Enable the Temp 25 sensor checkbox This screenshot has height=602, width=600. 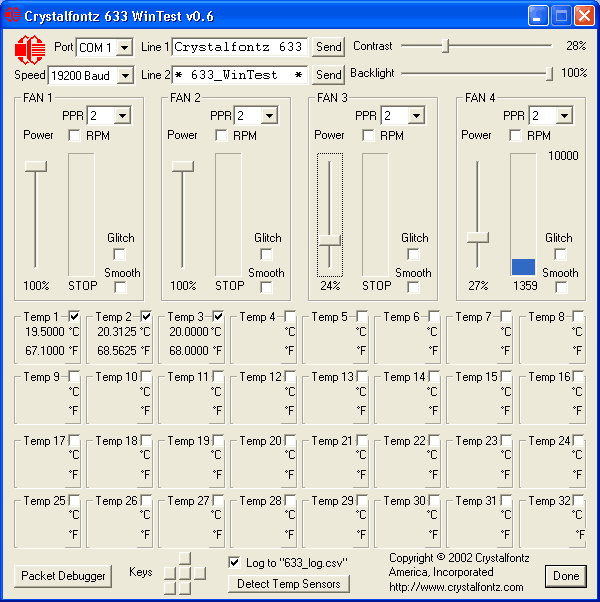pos(74,500)
